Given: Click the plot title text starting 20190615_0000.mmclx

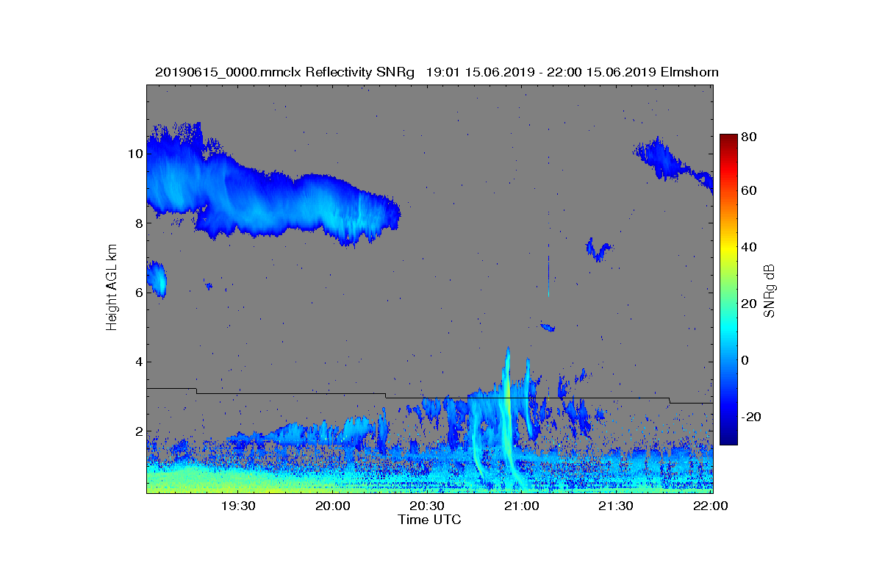Looking at the screenshot, I should [x=437, y=72].
